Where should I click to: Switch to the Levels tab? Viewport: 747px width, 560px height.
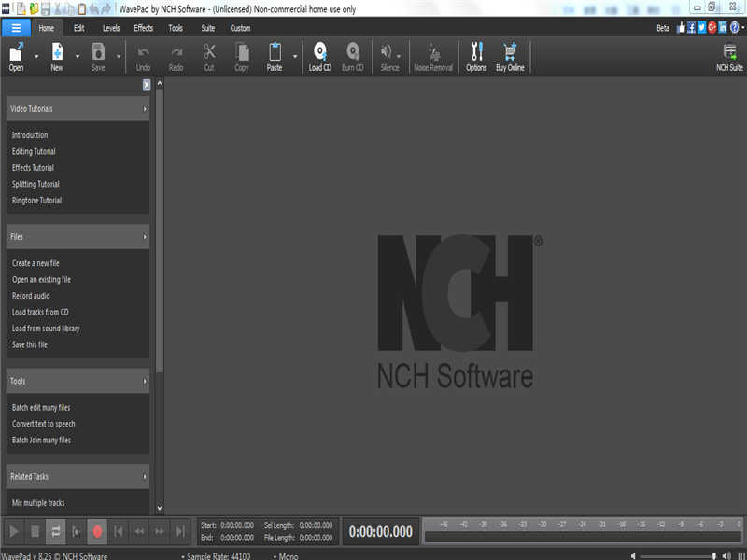point(111,28)
